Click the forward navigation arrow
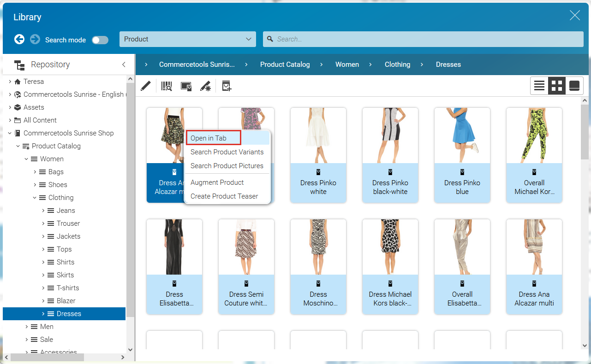Screen dimensions: 591x364 tap(35, 39)
